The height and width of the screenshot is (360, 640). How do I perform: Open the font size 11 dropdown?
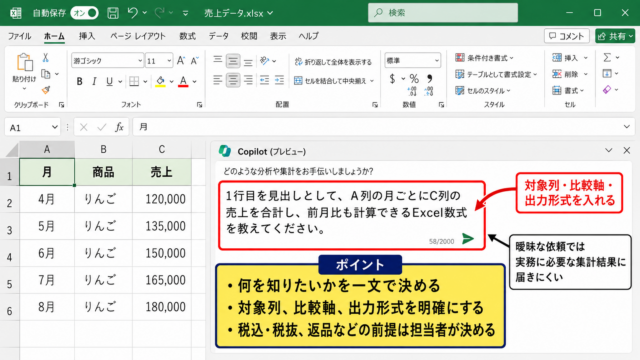(169, 61)
